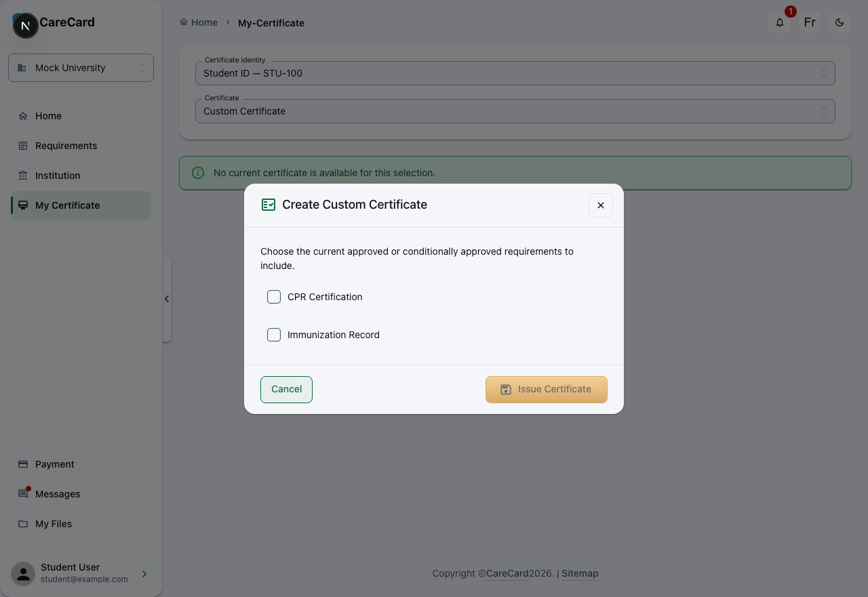
Task: Click the CareCard footer link
Action: click(x=507, y=573)
